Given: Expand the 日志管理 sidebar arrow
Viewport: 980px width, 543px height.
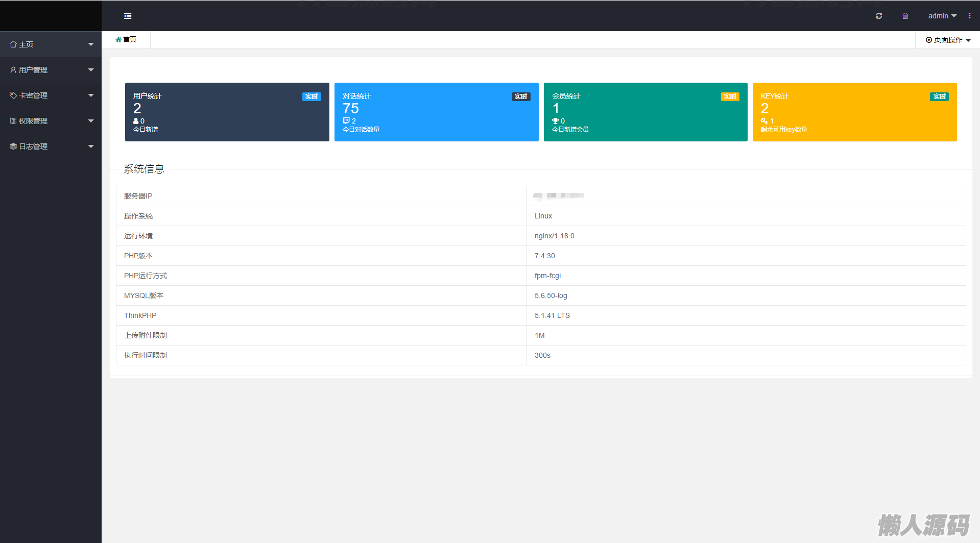Looking at the screenshot, I should [91, 146].
